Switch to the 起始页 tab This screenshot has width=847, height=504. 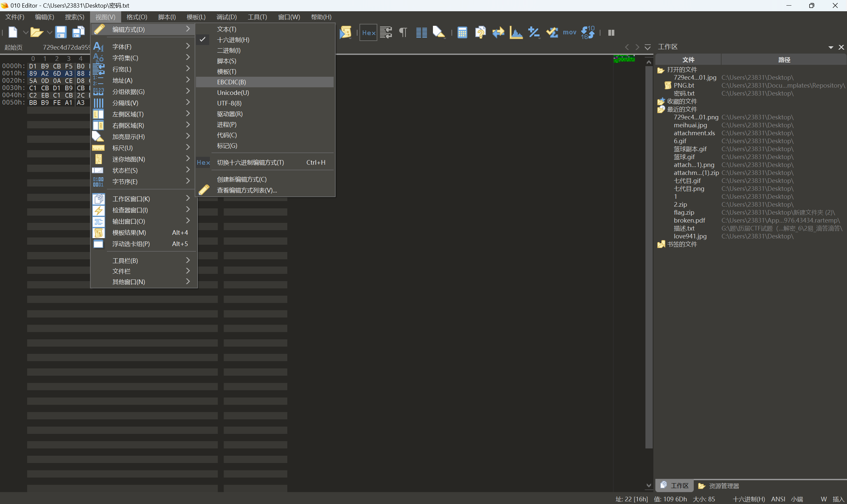pos(13,47)
